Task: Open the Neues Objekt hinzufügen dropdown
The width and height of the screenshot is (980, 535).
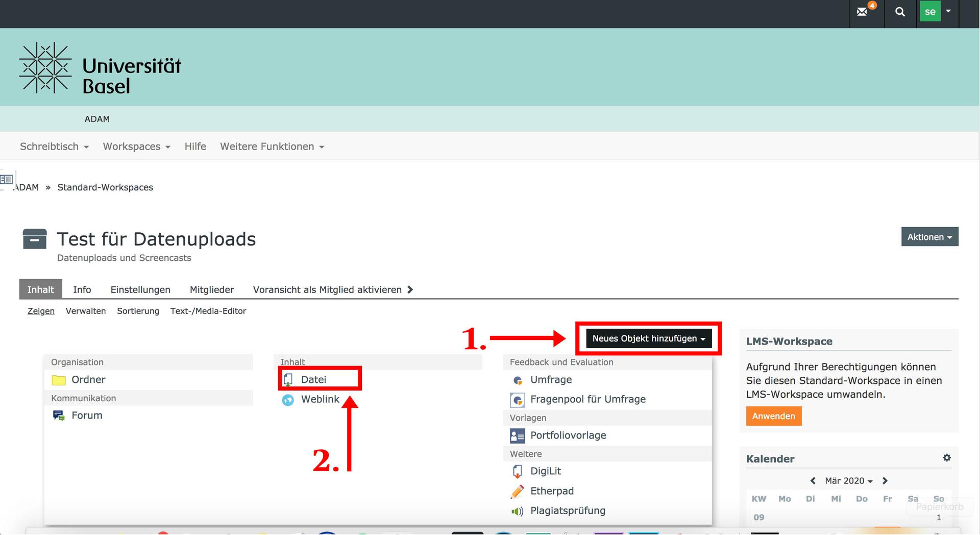Action: click(x=648, y=338)
